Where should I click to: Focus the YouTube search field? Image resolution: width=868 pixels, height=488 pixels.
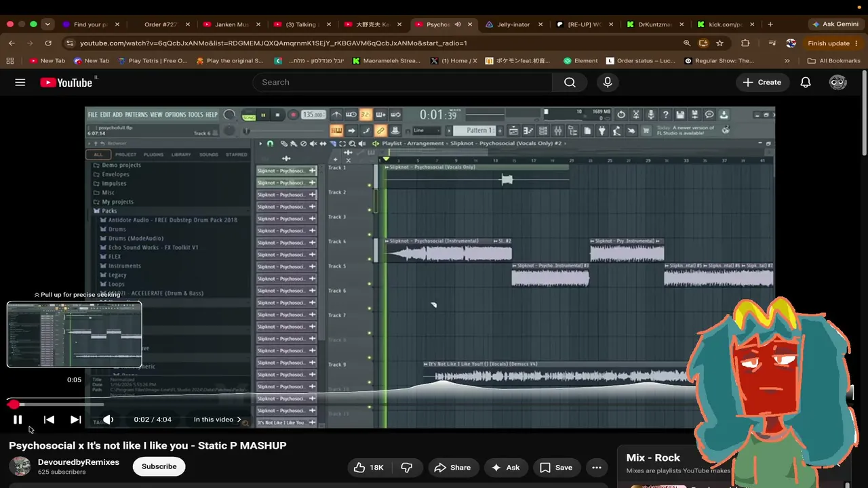pos(402,82)
